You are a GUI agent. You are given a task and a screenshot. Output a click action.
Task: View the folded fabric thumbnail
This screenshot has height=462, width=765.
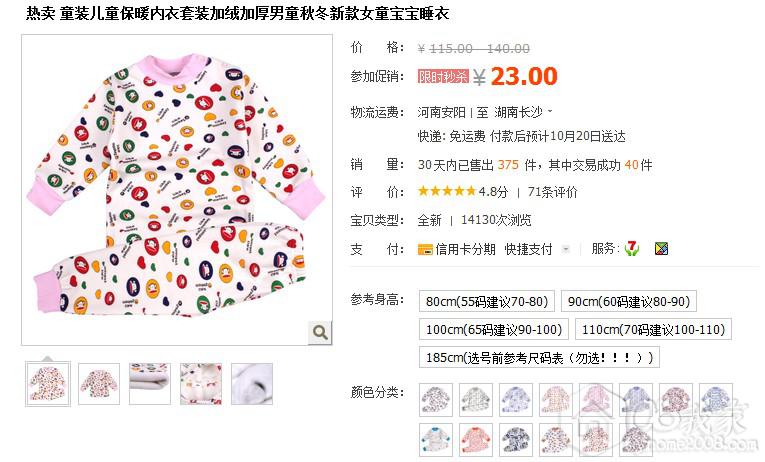[x=150, y=384]
